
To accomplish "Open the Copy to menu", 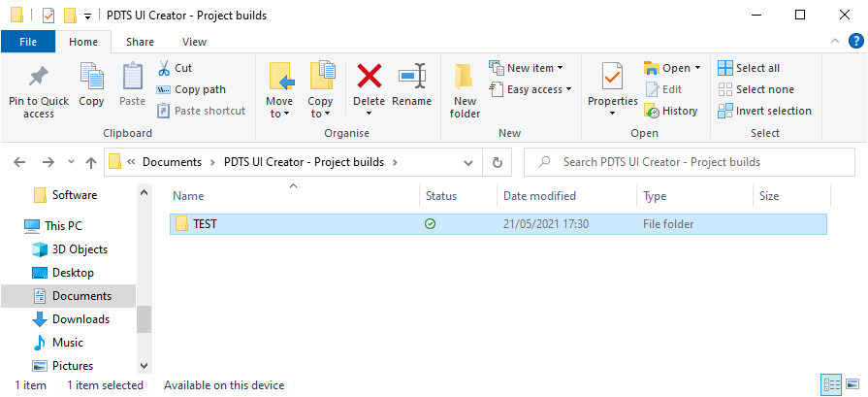I will tap(320, 91).
